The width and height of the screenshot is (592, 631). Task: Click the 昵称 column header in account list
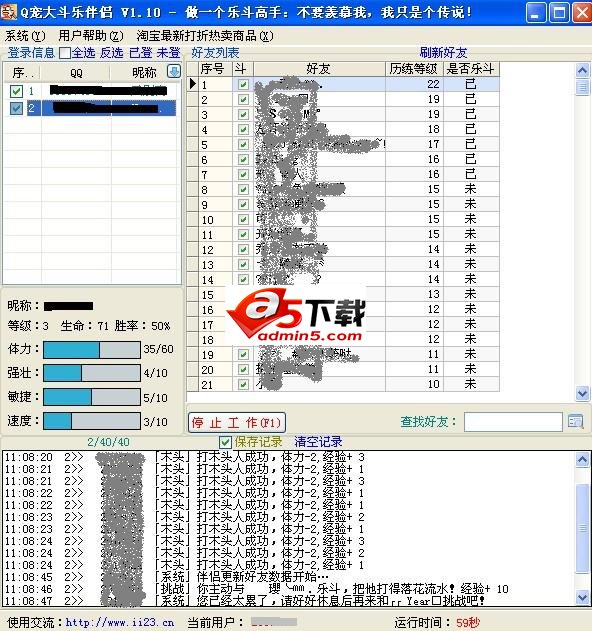[144, 73]
